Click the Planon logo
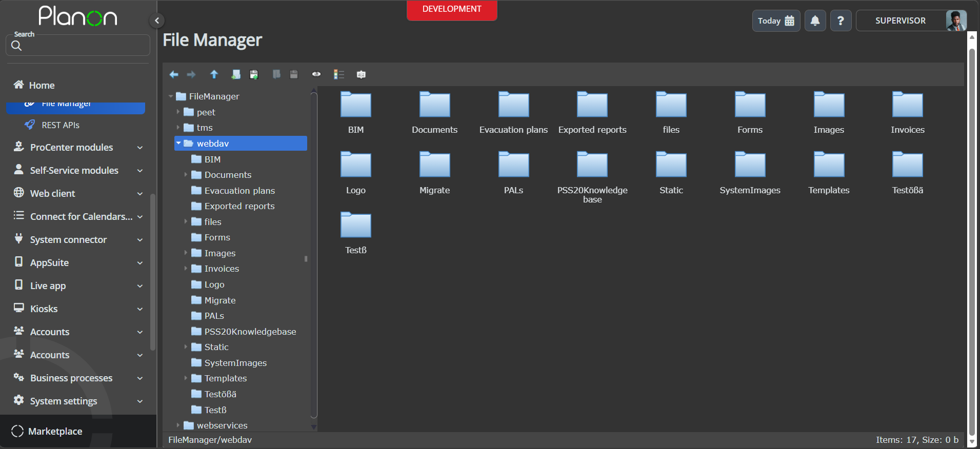The image size is (980, 449). (78, 16)
